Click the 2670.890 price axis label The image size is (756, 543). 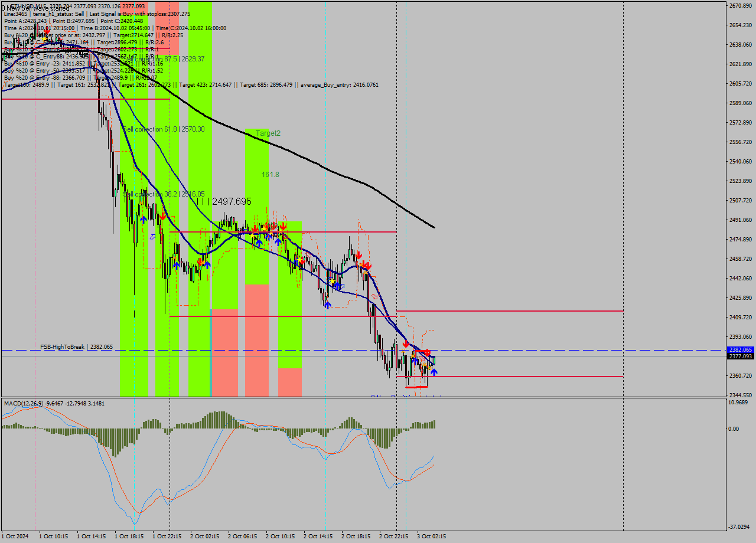[x=741, y=5]
